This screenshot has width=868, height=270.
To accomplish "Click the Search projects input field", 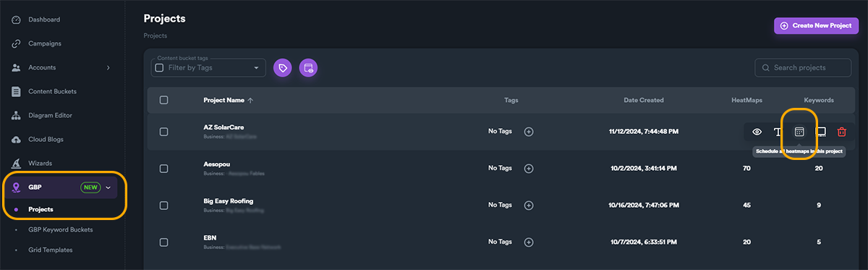I will [x=803, y=67].
